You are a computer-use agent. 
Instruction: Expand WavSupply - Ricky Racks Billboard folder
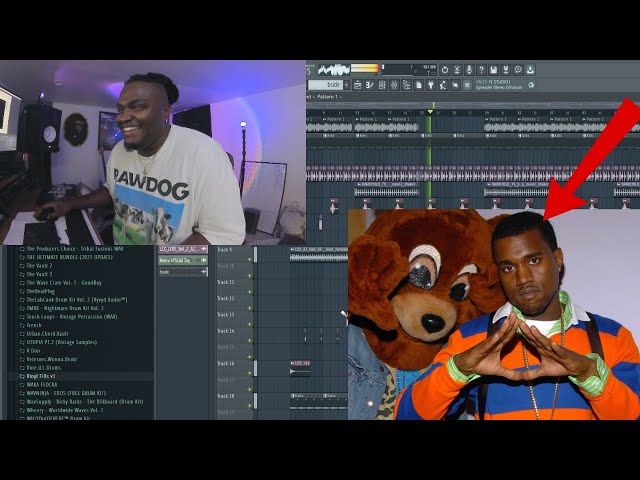[x=81, y=402]
